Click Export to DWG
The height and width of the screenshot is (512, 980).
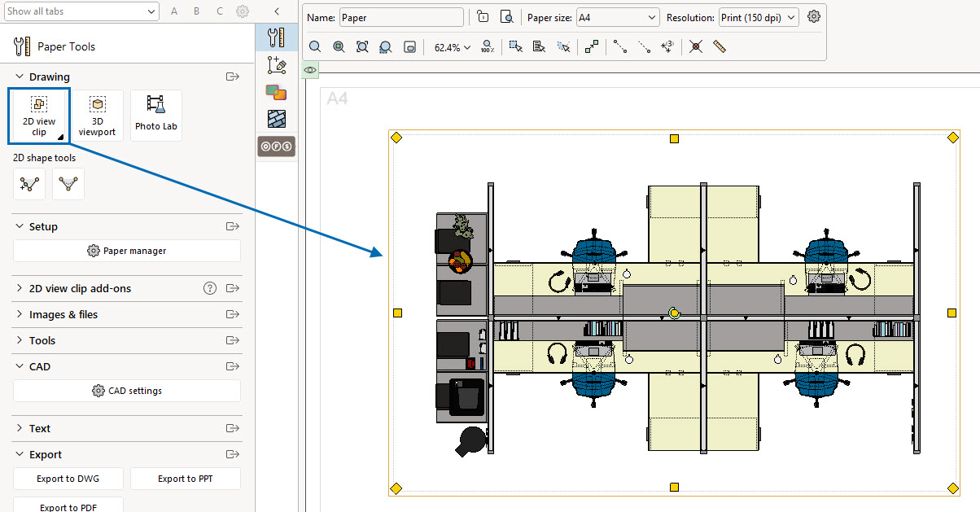tap(68, 479)
